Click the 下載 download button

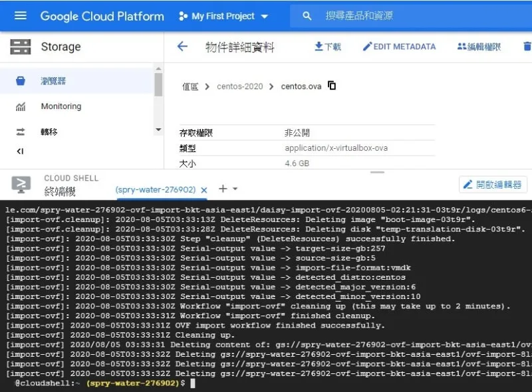327,47
